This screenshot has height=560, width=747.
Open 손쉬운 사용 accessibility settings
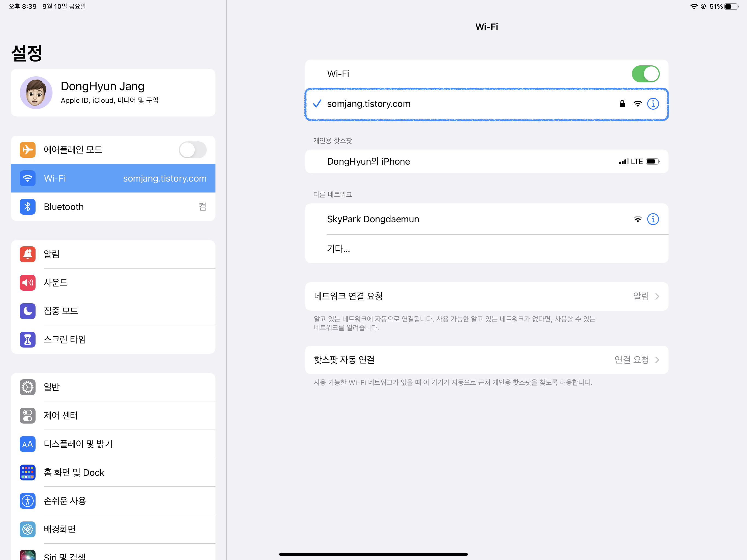pos(113,501)
